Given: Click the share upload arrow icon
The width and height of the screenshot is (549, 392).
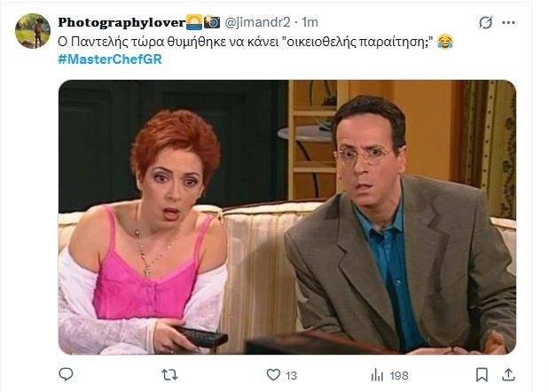Looking at the screenshot, I should pos(508,374).
